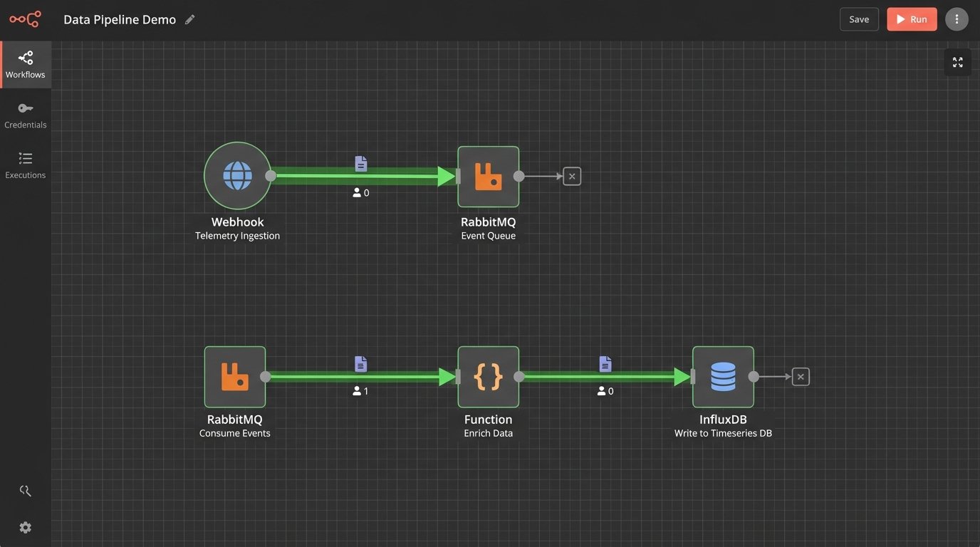Open the three-dot options menu

(956, 19)
